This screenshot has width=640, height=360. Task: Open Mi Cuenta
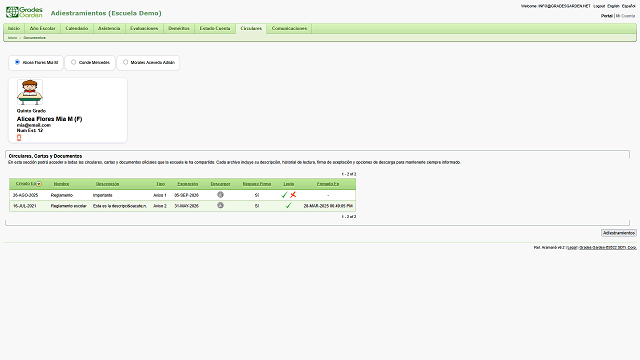pos(625,16)
